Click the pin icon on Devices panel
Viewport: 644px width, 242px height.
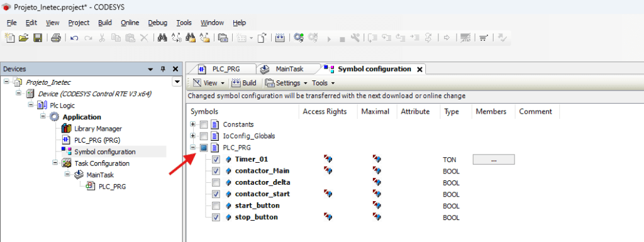[163, 69]
